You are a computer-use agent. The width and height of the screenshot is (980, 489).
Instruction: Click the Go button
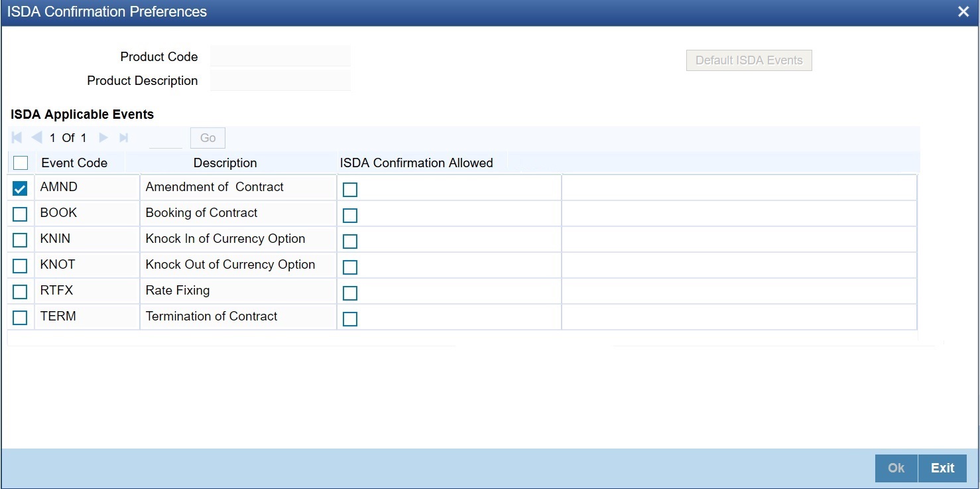click(x=208, y=138)
